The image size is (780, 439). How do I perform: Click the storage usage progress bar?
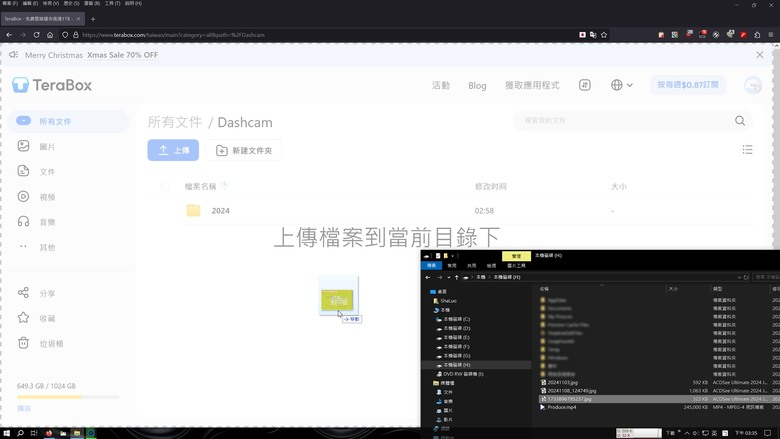pyautogui.click(x=68, y=397)
